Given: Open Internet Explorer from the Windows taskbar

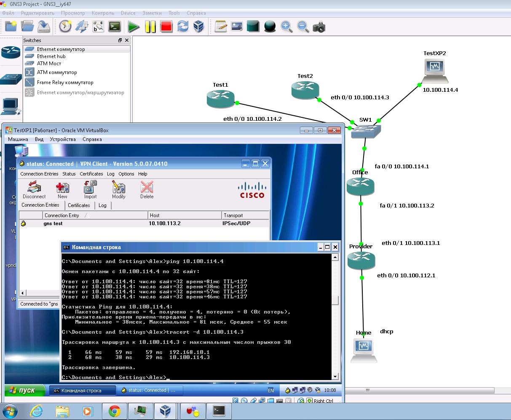Looking at the screenshot, I should click(x=37, y=411).
